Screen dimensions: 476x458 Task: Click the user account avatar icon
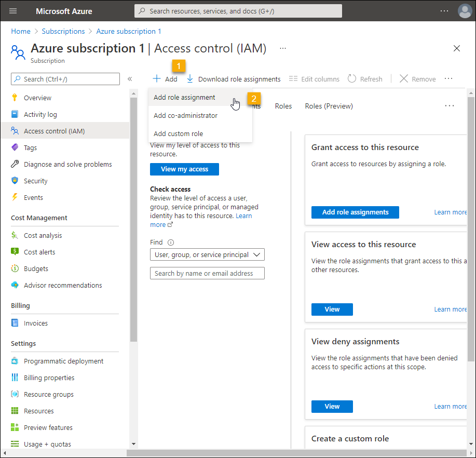[465, 11]
